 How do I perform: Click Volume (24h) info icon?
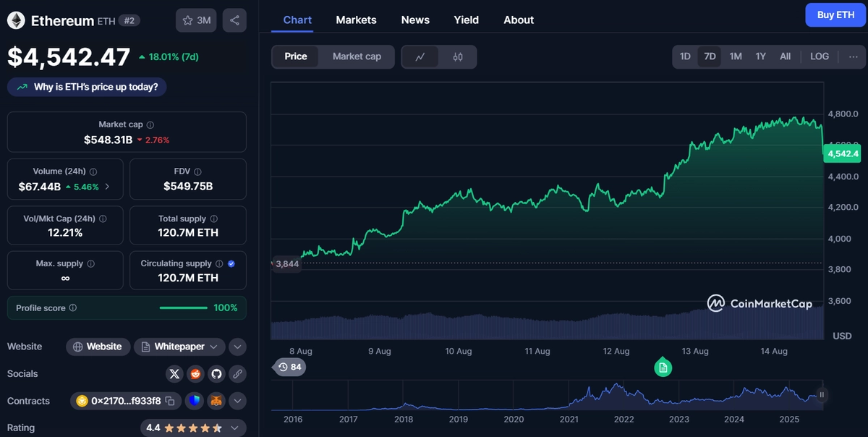[x=93, y=171]
